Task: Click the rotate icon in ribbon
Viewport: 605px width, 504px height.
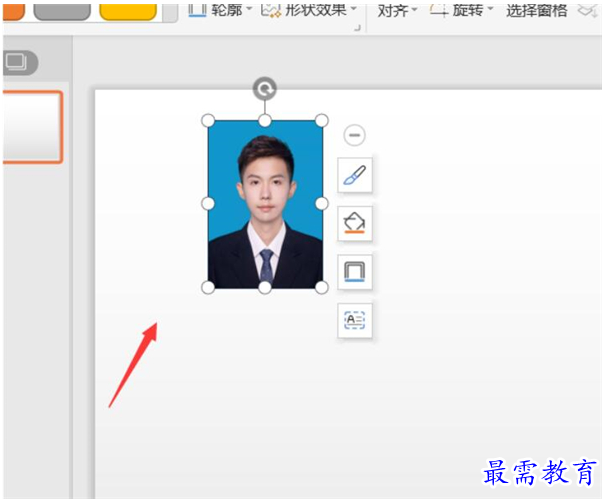Action: (x=439, y=11)
